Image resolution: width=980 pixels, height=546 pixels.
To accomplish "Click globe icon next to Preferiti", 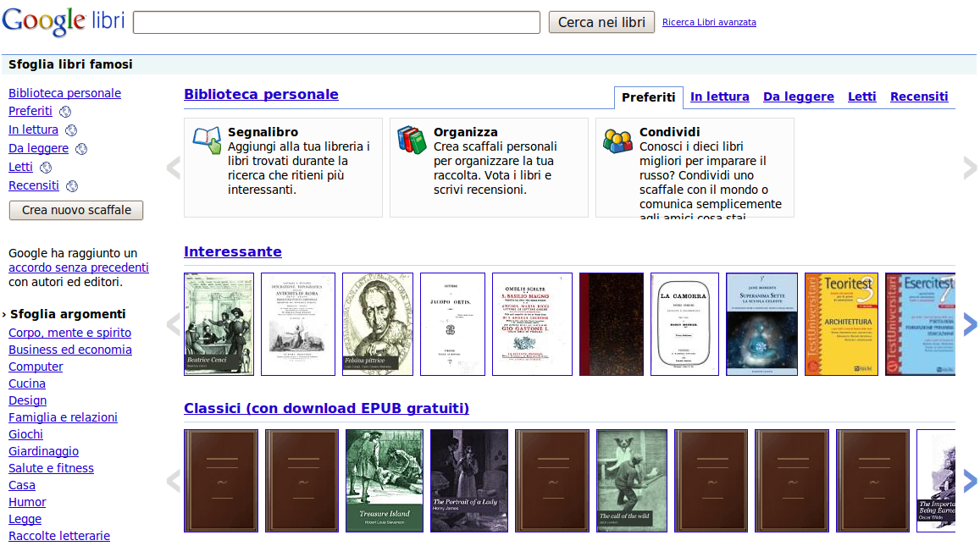I will click(x=65, y=112).
